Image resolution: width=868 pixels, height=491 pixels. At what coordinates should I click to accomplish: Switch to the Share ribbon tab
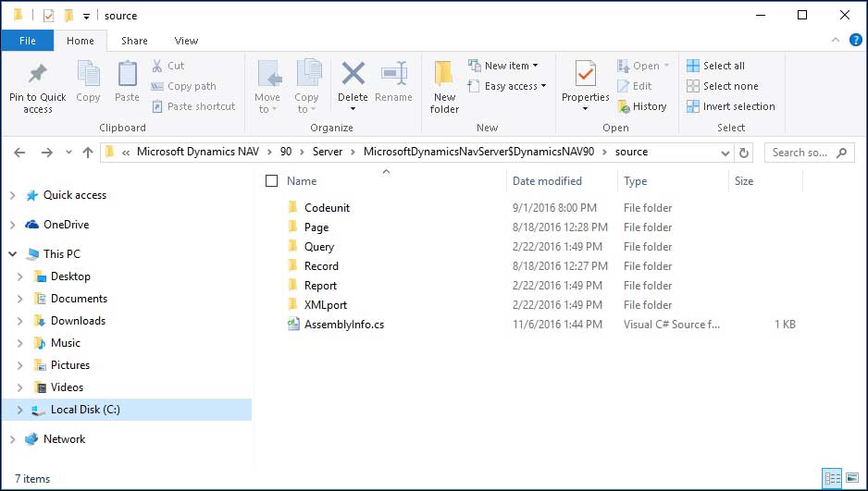[134, 41]
